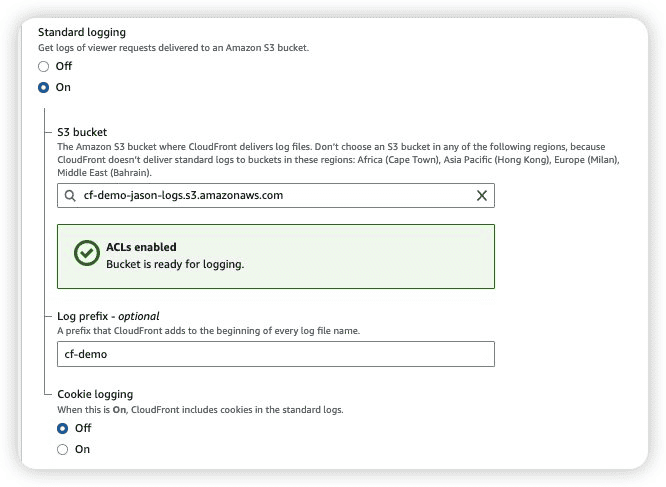Click the viewer requests description under Standard logging

[173, 48]
